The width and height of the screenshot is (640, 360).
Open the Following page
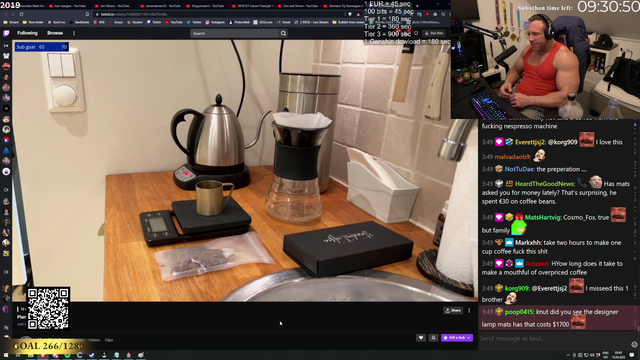[27, 33]
